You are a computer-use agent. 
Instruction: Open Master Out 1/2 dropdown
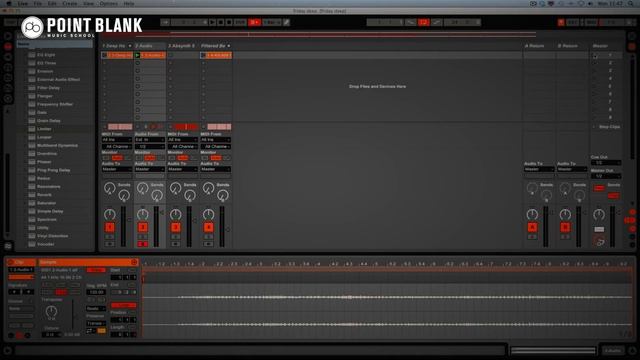pyautogui.click(x=606, y=176)
